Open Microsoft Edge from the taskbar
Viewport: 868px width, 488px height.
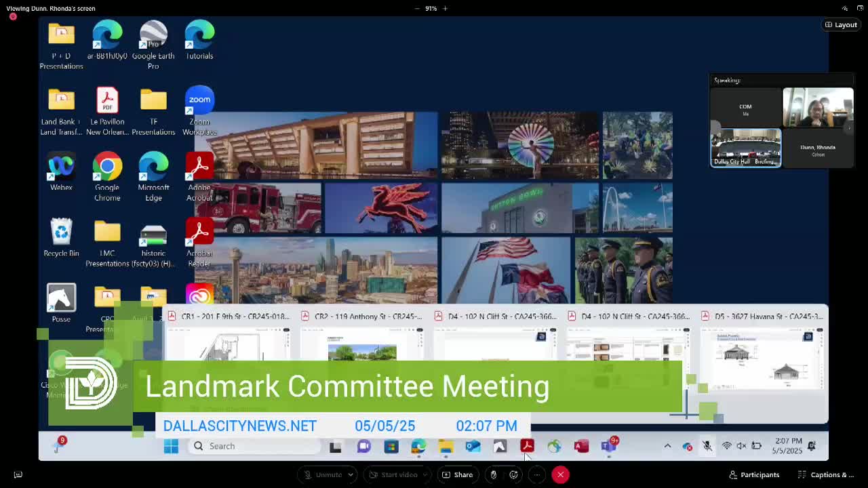coord(418,446)
